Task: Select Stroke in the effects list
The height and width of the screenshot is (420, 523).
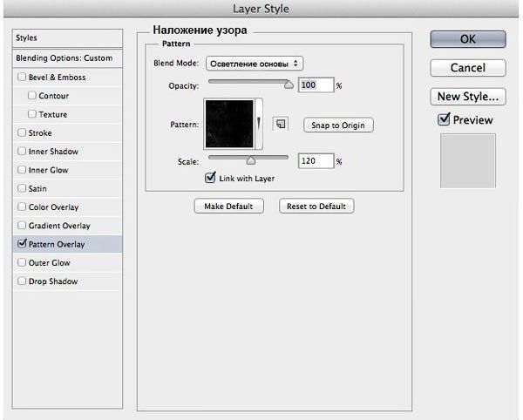Action: pos(41,133)
